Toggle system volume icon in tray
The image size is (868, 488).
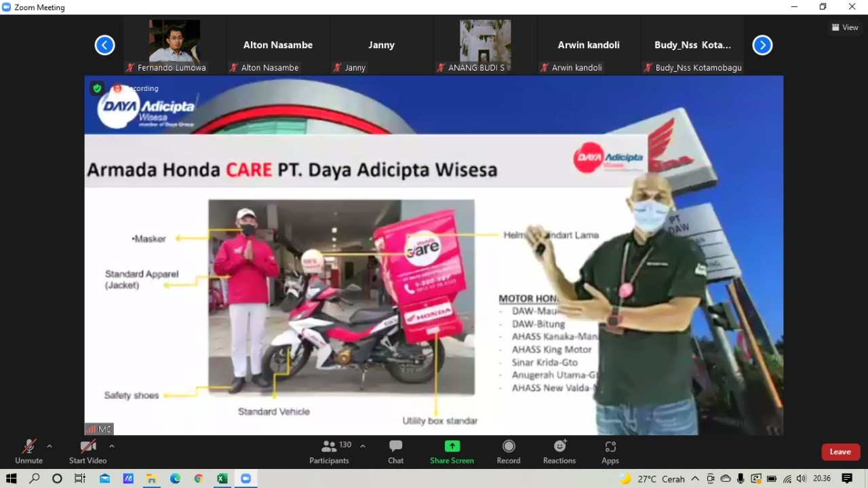point(802,478)
